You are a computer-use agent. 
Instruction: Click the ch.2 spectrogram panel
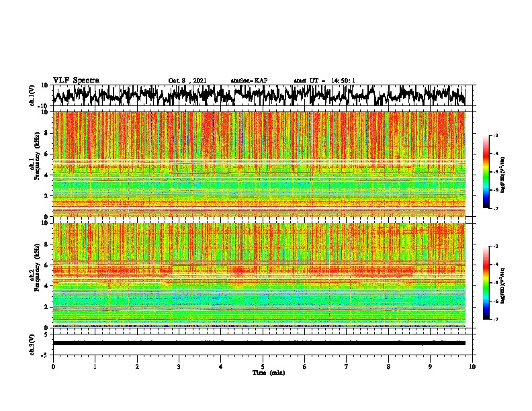259,275
